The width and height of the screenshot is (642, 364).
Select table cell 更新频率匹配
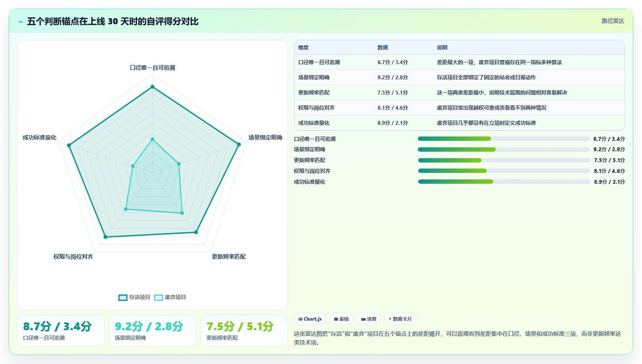coord(314,93)
